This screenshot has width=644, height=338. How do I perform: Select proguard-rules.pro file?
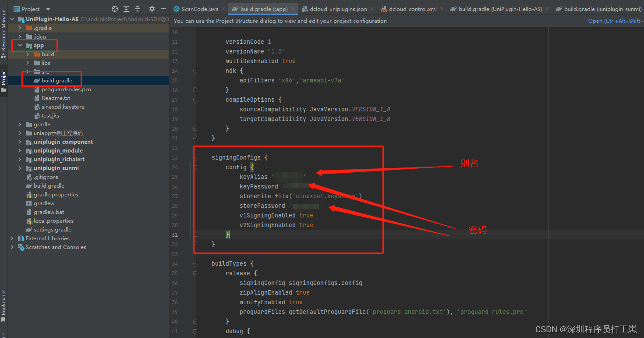[66, 89]
